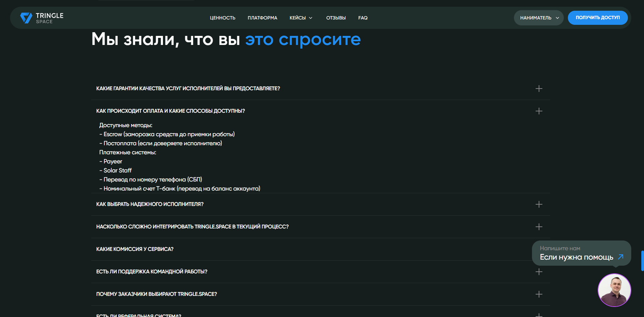The image size is (644, 317).
Task: Click the ЕСТЬ ЛИ ПОДДЕРЖКА КОМАНДНОЙ РАБОТЫ title
Action: tap(152, 272)
